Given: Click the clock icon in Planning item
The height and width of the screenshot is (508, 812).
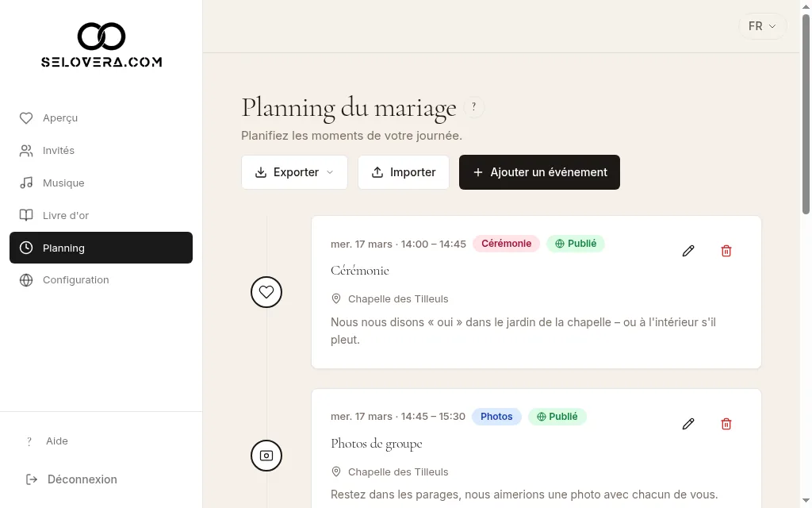Looking at the screenshot, I should pyautogui.click(x=26, y=248).
